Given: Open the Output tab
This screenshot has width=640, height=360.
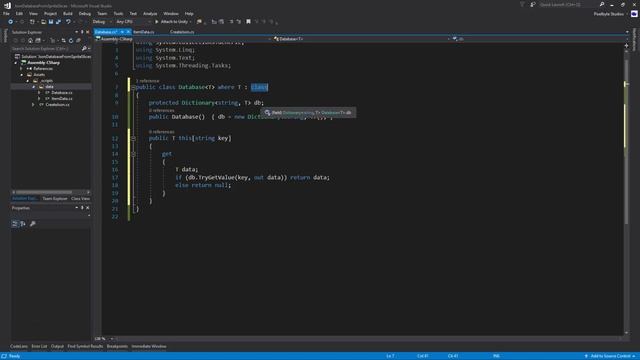Looking at the screenshot, I should [57, 346].
